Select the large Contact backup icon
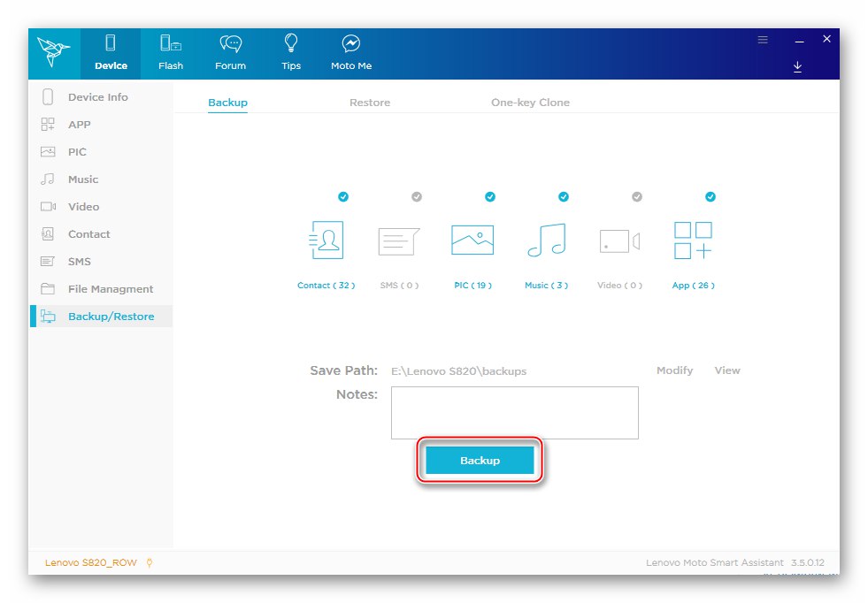This screenshot has width=868, height=603. point(326,240)
